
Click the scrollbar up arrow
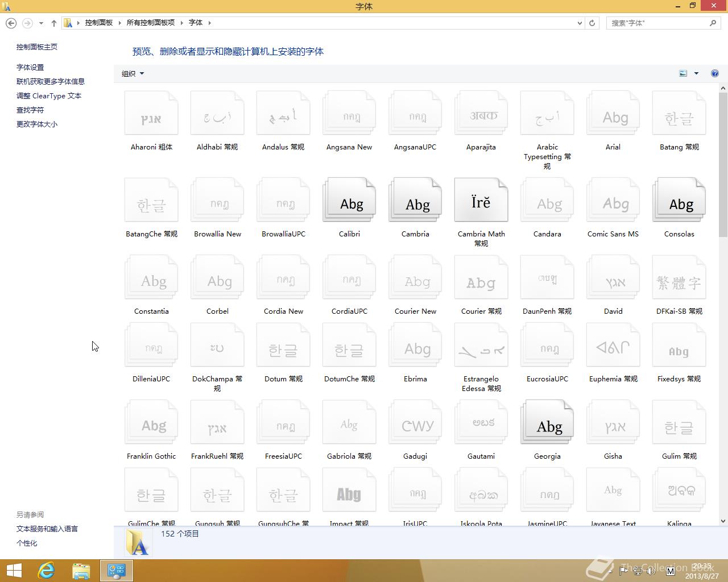tap(723, 88)
